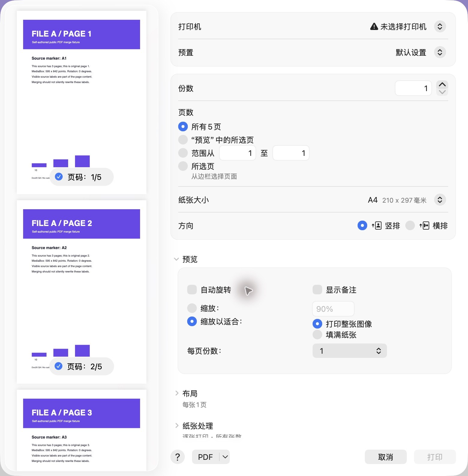468x476 pixels.
Task: Click the help question mark button
Action: pyautogui.click(x=178, y=457)
